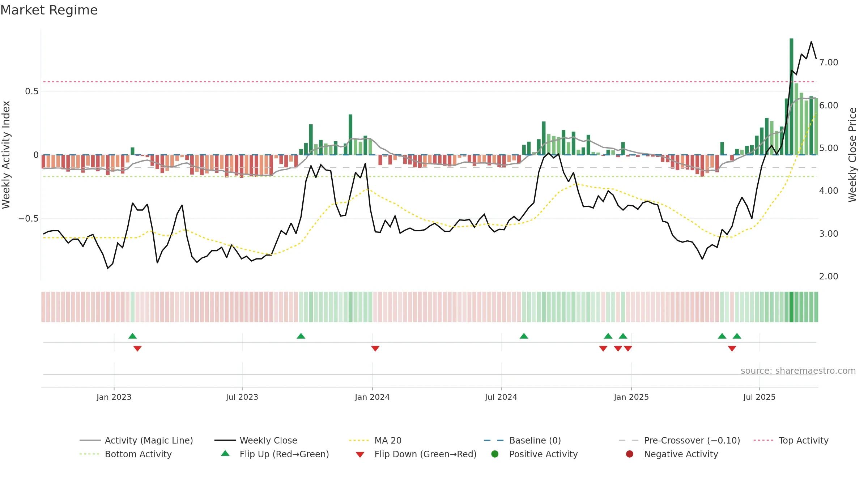Click the Weekly Activity Index axis title
This screenshot has height=488, width=868.
click(6, 155)
